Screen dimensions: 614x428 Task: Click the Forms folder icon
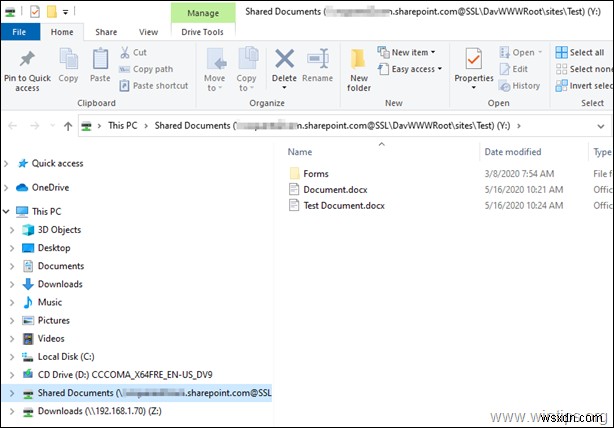coord(294,173)
